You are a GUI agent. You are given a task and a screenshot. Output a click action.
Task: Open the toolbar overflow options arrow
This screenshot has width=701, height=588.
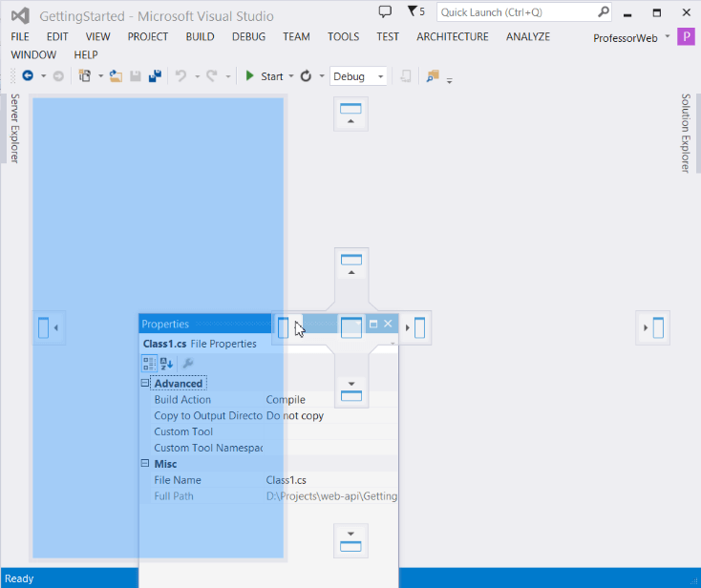coord(450,80)
